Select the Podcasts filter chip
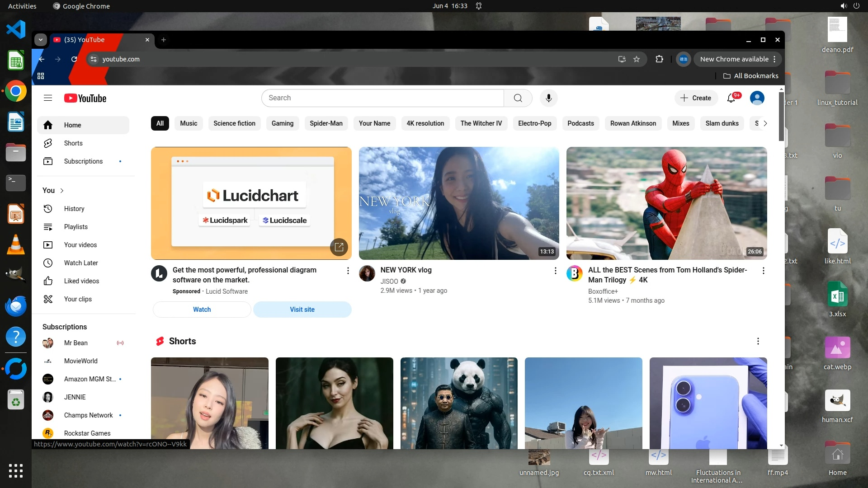Viewport: 868px width, 488px height. point(580,123)
